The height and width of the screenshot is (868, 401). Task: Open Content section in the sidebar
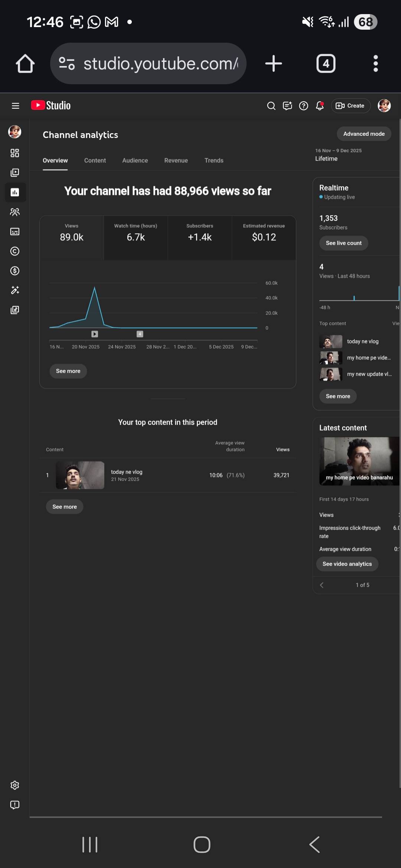tap(15, 172)
